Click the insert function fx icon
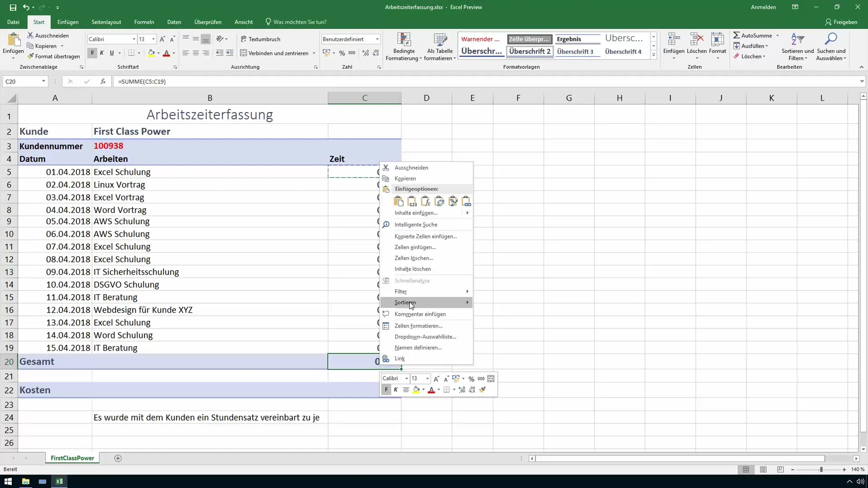 tap(103, 81)
